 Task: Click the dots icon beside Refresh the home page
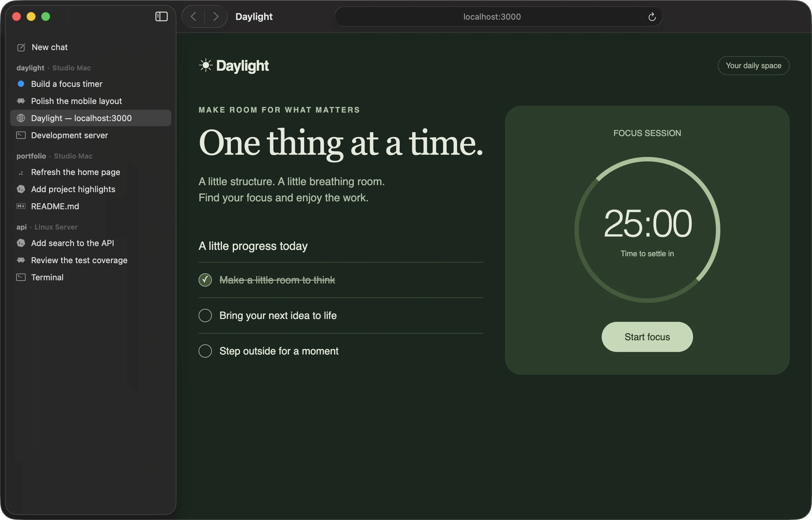[x=21, y=172]
